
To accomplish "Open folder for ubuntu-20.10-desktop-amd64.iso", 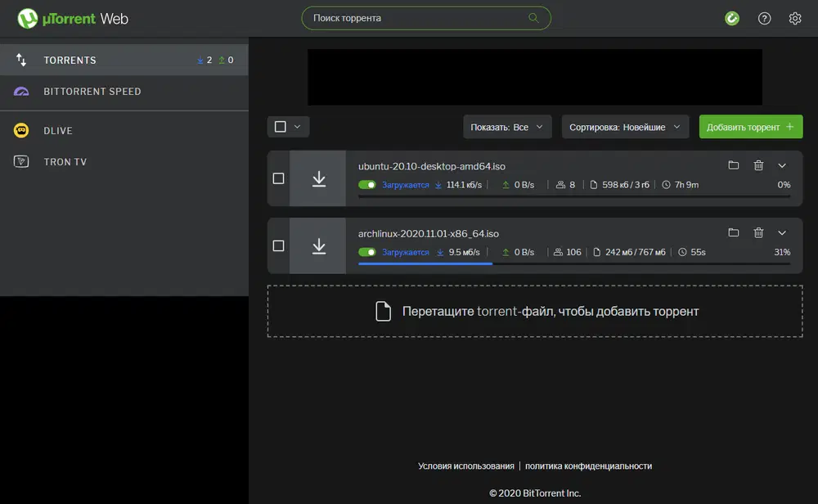I will pyautogui.click(x=734, y=165).
